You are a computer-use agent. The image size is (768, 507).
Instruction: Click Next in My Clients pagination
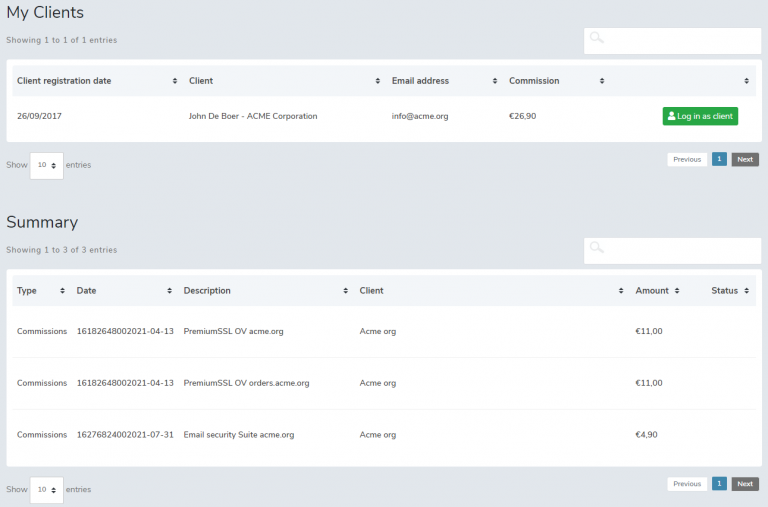click(x=745, y=159)
